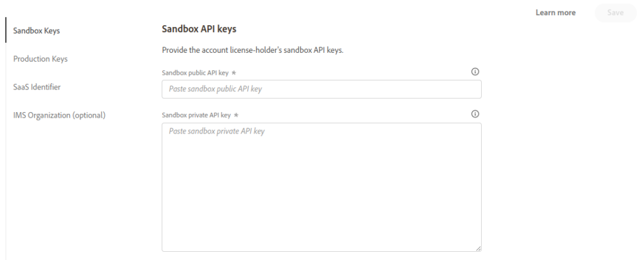Focus the Paste sandbox private API key textarea
Image resolution: width=644 pixels, height=260 pixels.
click(x=321, y=187)
